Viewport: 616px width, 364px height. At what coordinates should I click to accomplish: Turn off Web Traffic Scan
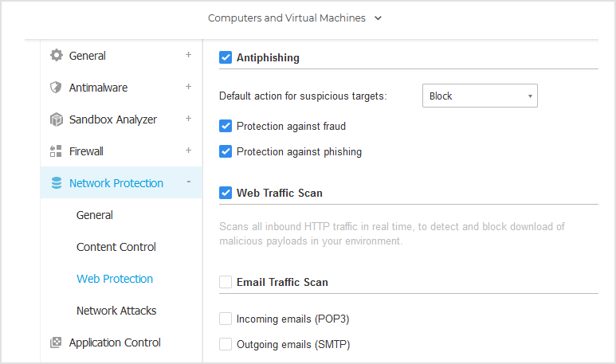(226, 193)
